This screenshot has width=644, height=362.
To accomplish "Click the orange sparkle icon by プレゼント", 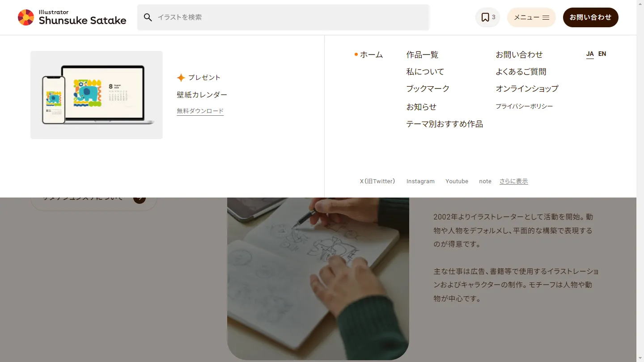I will pos(181,78).
